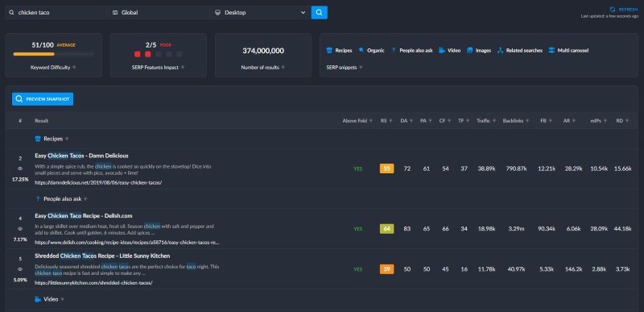
Task: Open the littlesunnykitchen.com URL link
Action: [93, 283]
